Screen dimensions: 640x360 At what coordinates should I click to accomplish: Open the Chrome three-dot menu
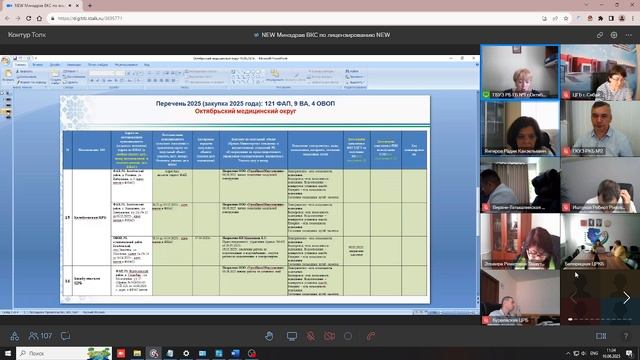click(x=633, y=18)
